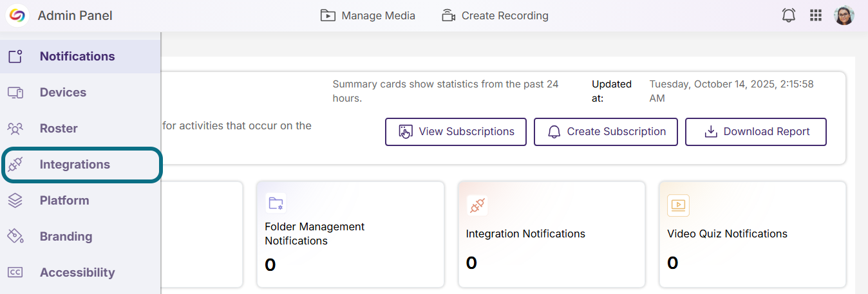Open Accessibility in the sidebar
Screen dimensions: 868x294
pos(80,273)
